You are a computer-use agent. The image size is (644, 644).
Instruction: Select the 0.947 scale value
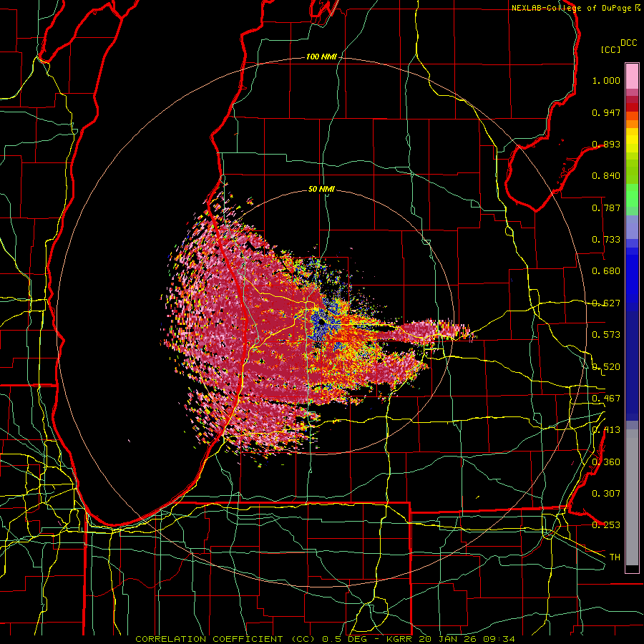(x=606, y=112)
